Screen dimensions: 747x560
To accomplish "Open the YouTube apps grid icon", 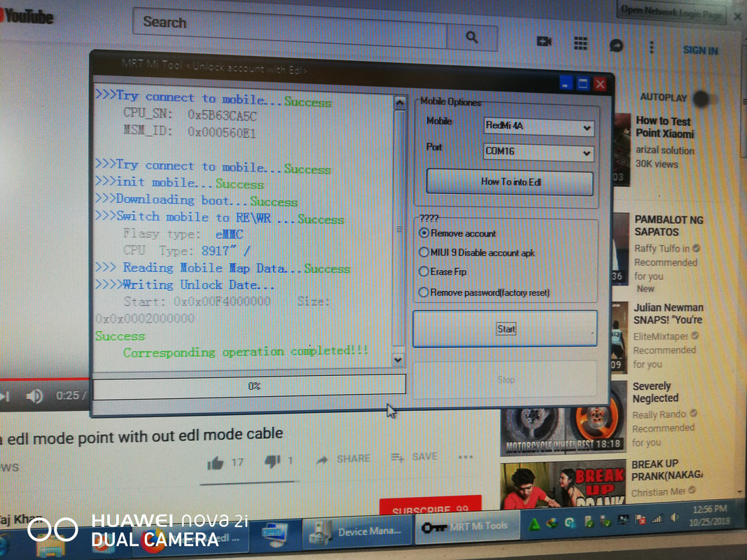I will pyautogui.click(x=580, y=43).
